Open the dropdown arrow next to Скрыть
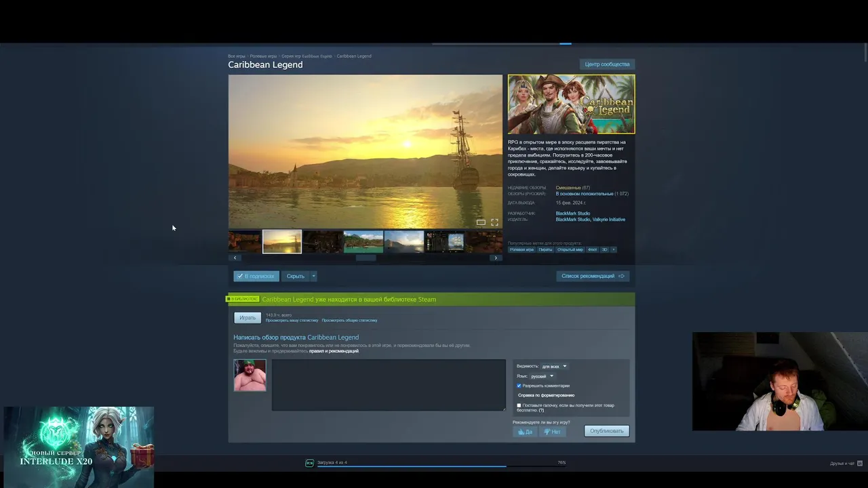868x488 pixels. tap(313, 276)
